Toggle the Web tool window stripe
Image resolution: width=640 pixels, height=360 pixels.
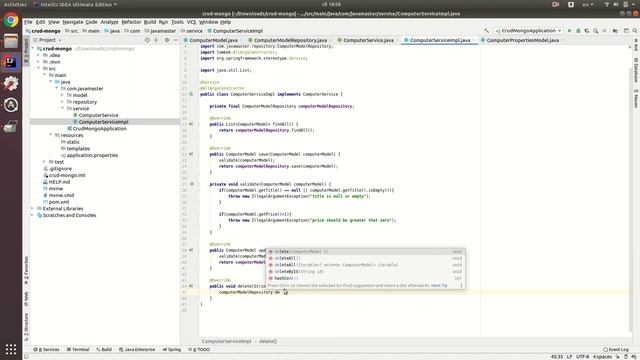point(27,299)
